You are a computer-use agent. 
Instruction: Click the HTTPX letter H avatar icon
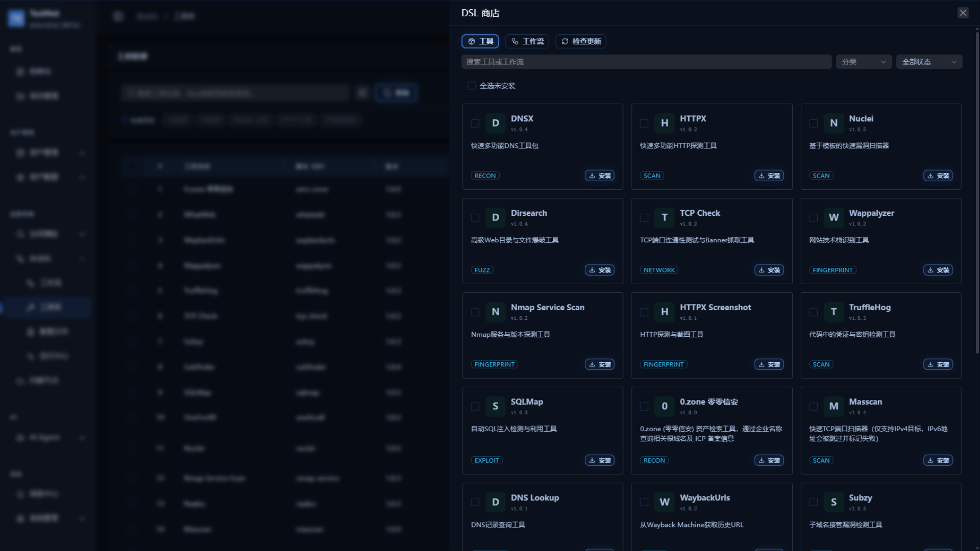coord(664,123)
